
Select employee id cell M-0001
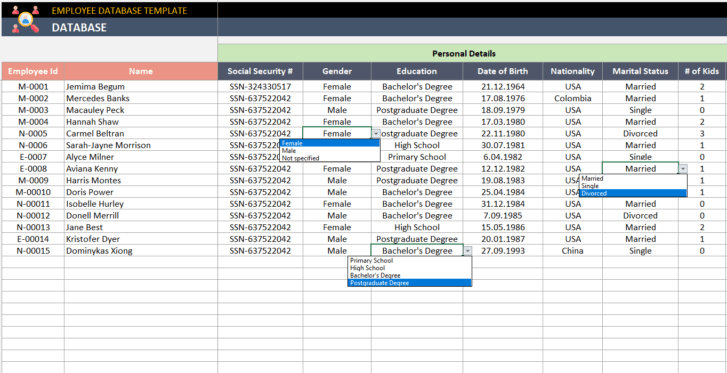[x=33, y=87]
